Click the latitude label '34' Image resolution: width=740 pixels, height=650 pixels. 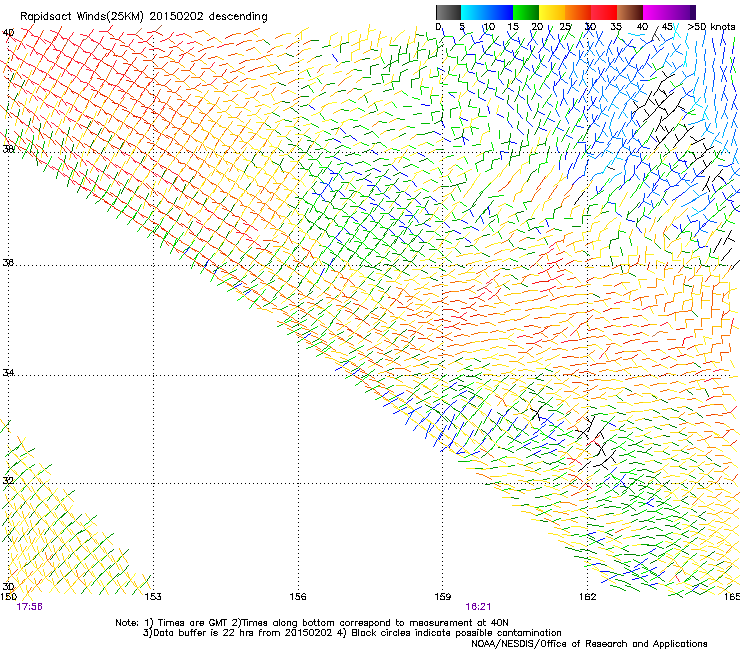8,373
